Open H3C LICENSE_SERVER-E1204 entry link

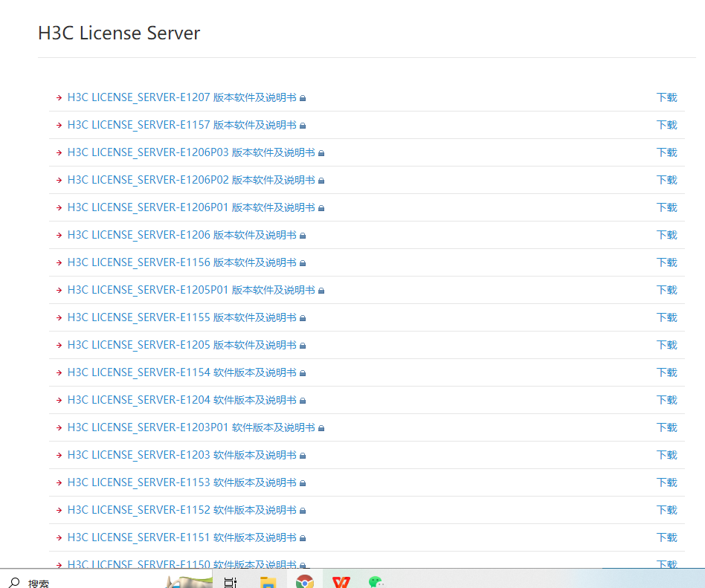click(x=182, y=400)
